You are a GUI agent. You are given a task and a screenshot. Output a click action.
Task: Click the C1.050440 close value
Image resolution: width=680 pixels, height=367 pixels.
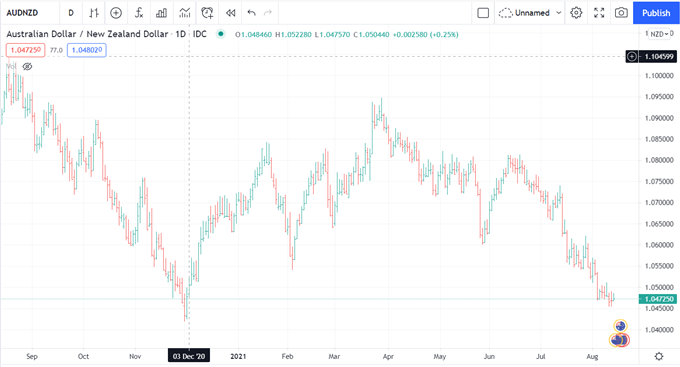tap(371, 34)
